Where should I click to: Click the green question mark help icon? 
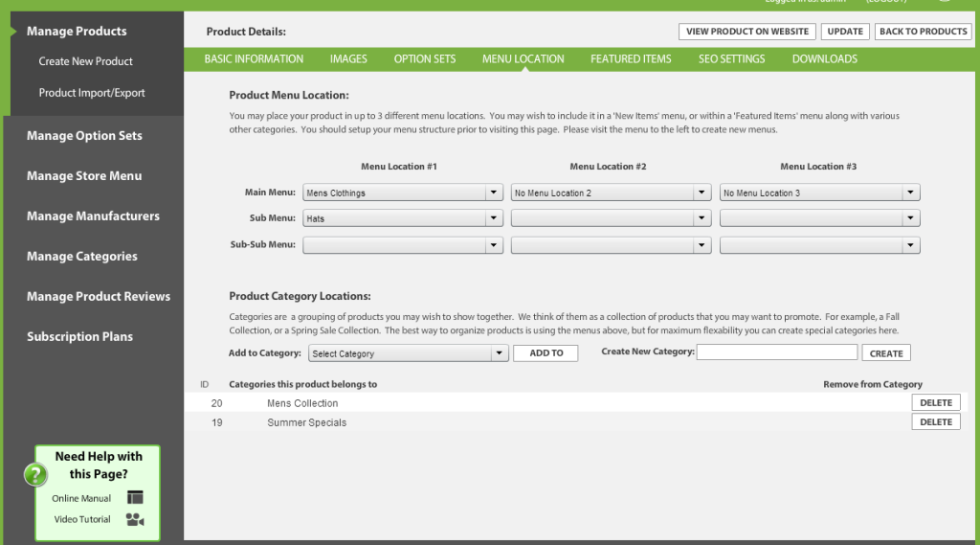click(35, 474)
